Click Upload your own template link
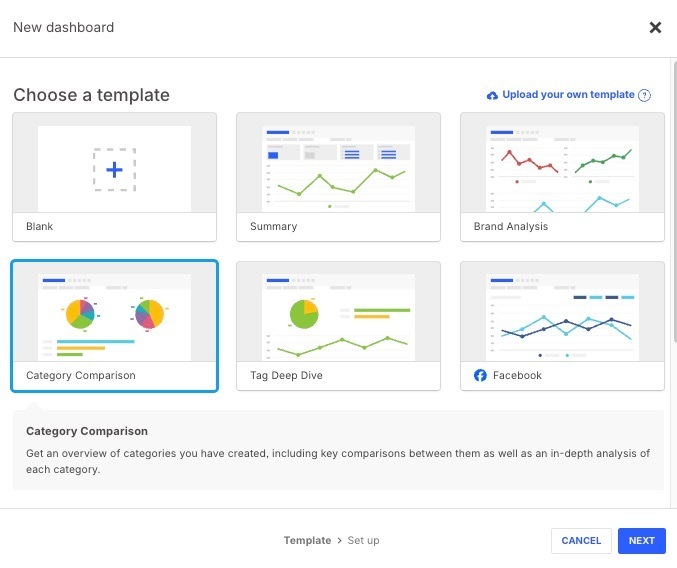This screenshot has width=677, height=568. (x=568, y=95)
